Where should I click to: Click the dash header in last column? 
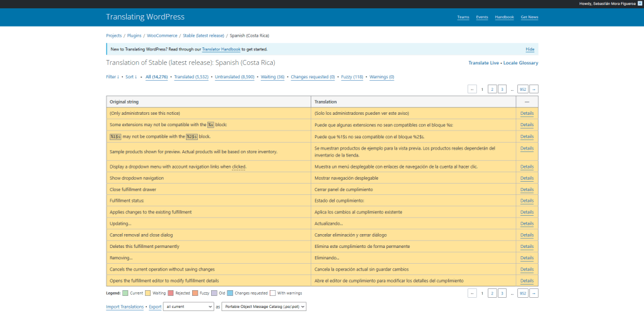[527, 102]
